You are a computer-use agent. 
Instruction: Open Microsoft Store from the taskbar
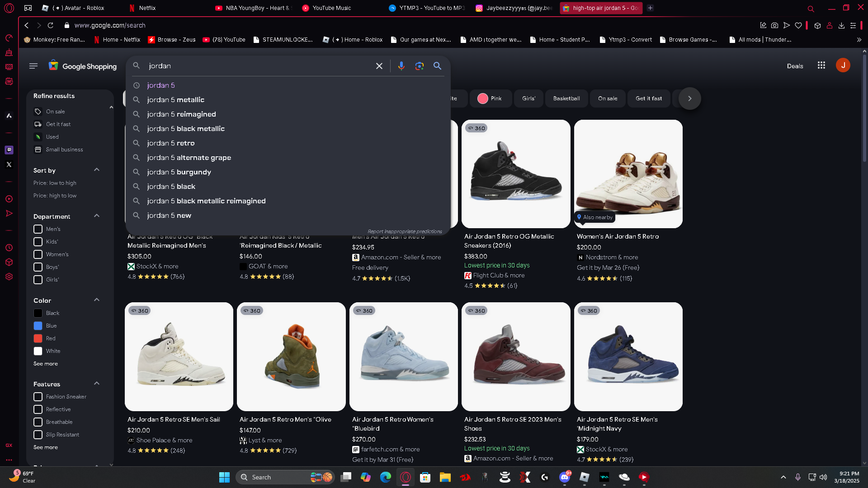(425, 477)
